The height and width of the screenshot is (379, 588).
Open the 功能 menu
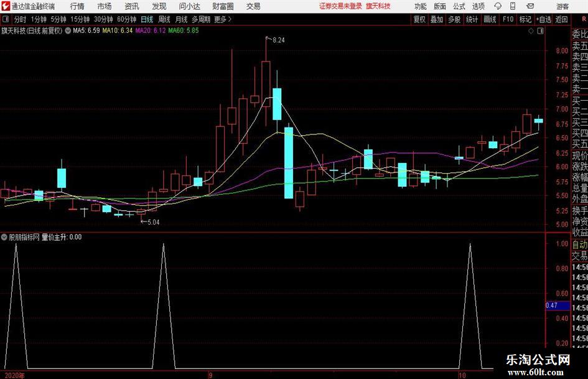click(421, 6)
